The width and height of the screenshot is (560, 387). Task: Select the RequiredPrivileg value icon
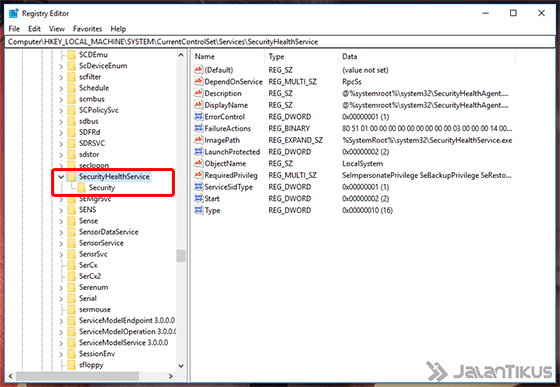tap(198, 175)
